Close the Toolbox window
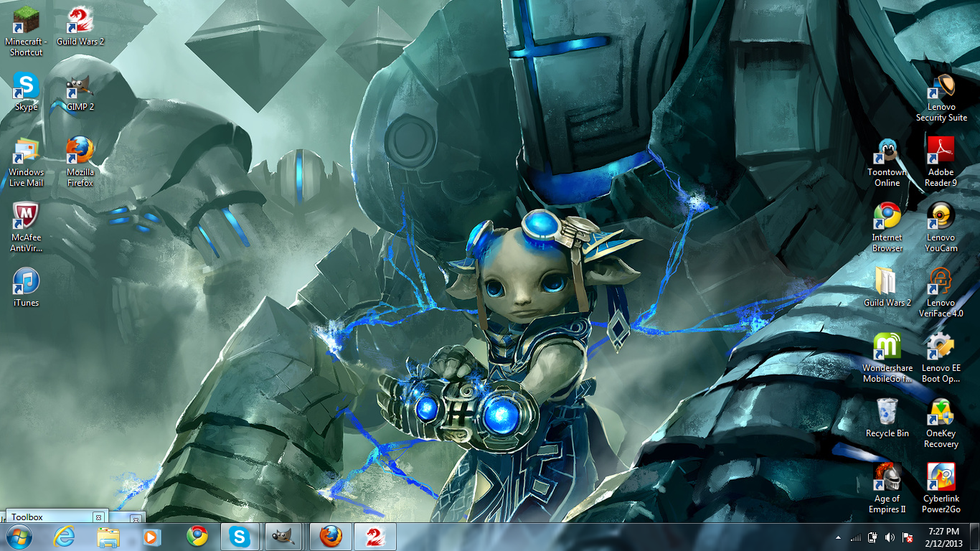The image size is (980, 551). 98,517
